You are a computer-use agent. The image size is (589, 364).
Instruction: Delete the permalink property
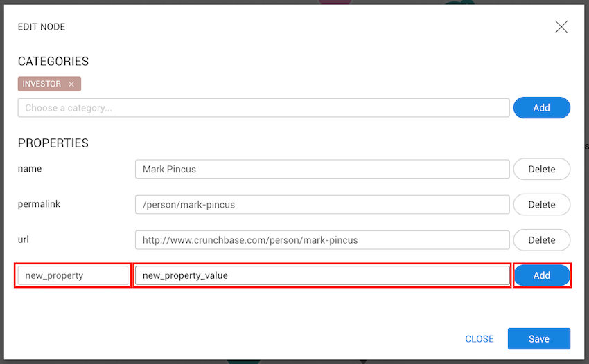point(541,205)
